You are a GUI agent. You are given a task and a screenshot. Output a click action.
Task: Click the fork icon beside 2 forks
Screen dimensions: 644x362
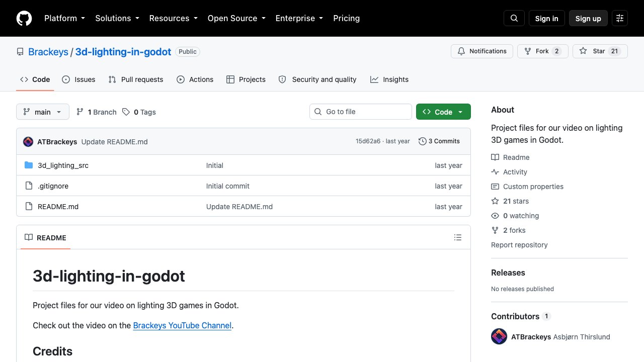coord(495,230)
